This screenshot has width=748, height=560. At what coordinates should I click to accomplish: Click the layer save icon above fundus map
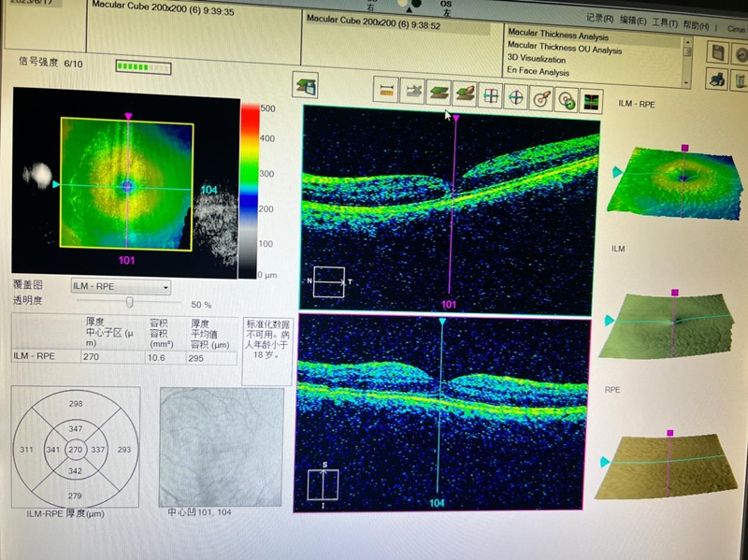[305, 83]
